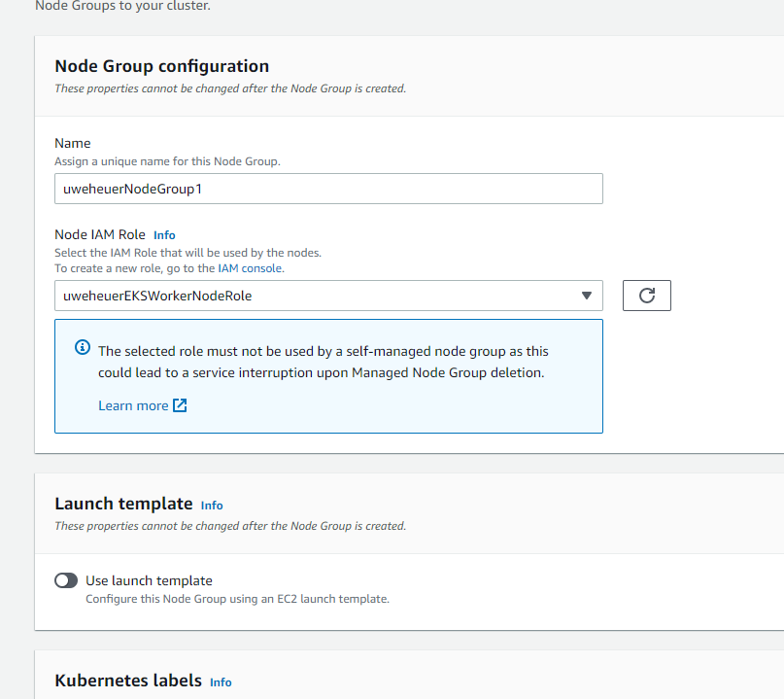
Task: Click the external link icon beside Learn more
Action: point(180,405)
